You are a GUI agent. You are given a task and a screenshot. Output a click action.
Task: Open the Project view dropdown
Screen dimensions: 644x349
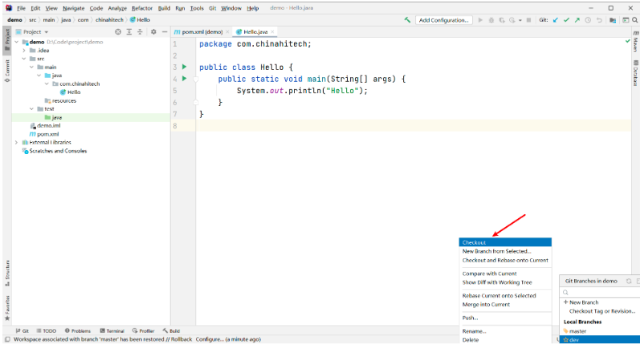[32, 31]
